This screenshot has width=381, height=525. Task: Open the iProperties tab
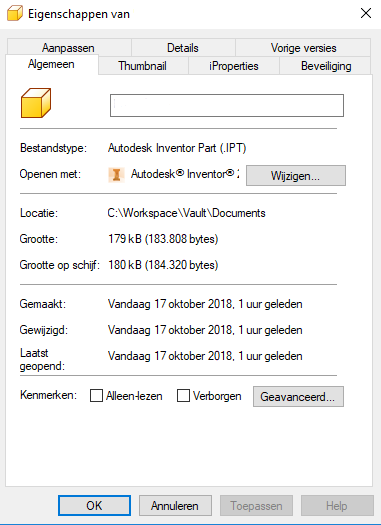coord(234,66)
